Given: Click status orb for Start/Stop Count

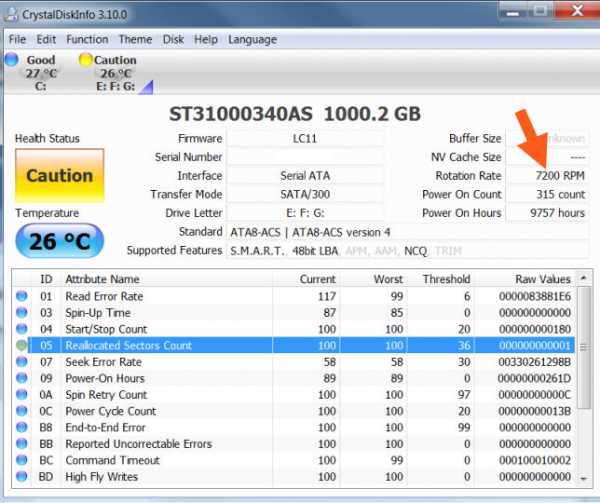Looking at the screenshot, I should coord(22,329).
